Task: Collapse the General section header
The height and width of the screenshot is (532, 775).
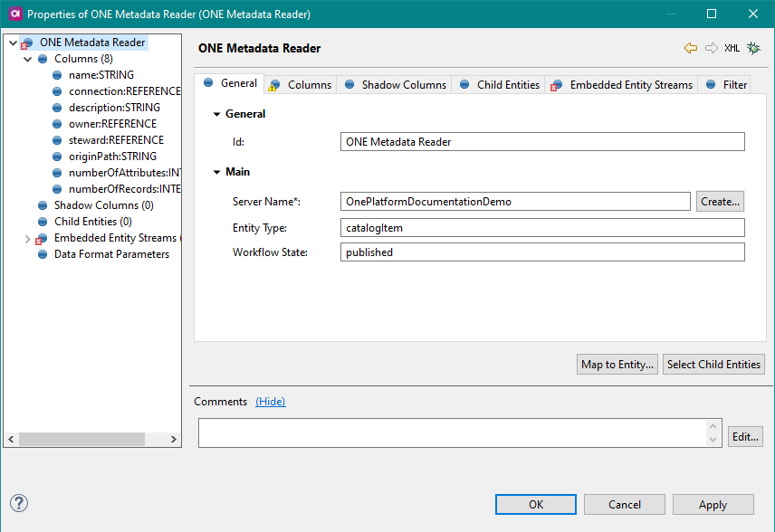Action: (x=216, y=113)
